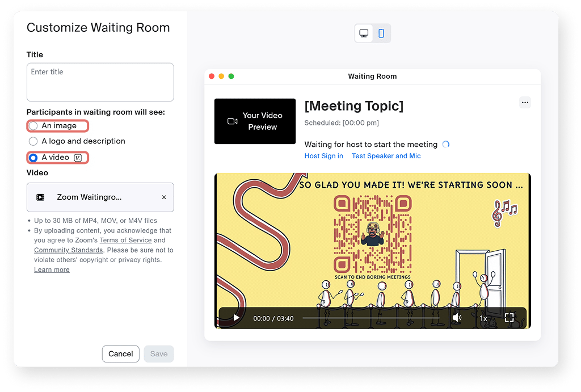Open the three-dot more options menu
The image size is (581, 392).
[x=525, y=103]
